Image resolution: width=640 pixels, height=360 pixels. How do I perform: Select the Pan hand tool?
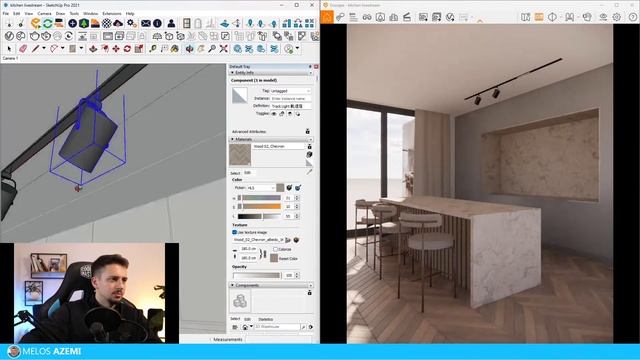tap(201, 49)
